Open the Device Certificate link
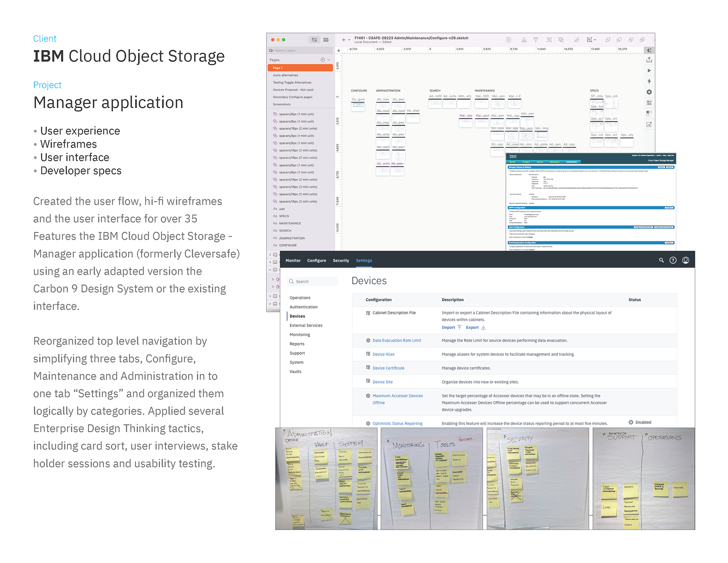 click(x=388, y=368)
